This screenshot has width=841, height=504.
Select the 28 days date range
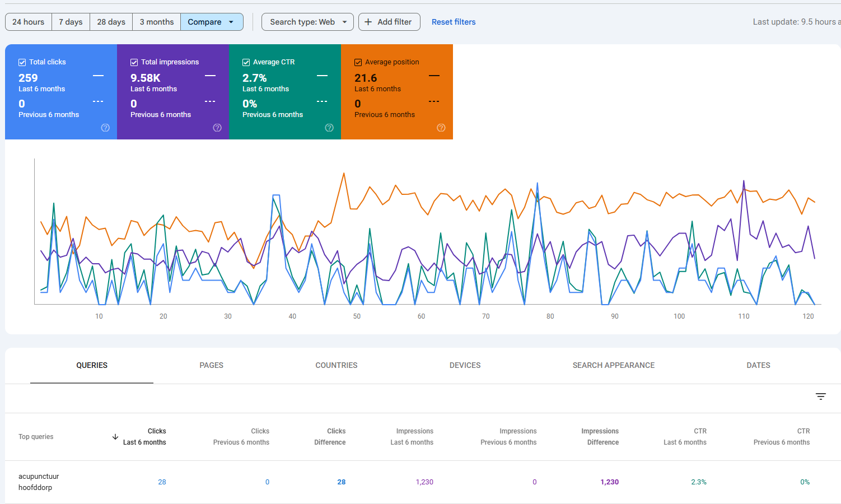click(111, 22)
